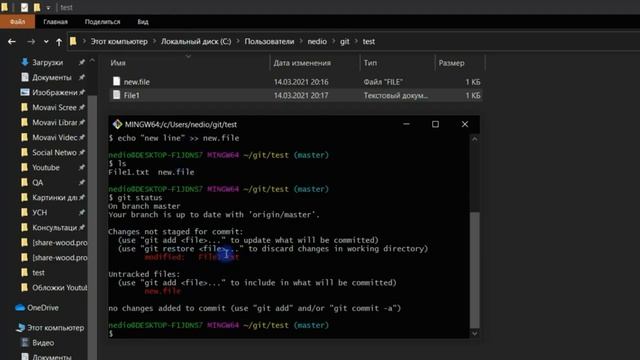Click the properties checkmark icon in title bar
640x360 pixels.
click(x=24, y=7)
